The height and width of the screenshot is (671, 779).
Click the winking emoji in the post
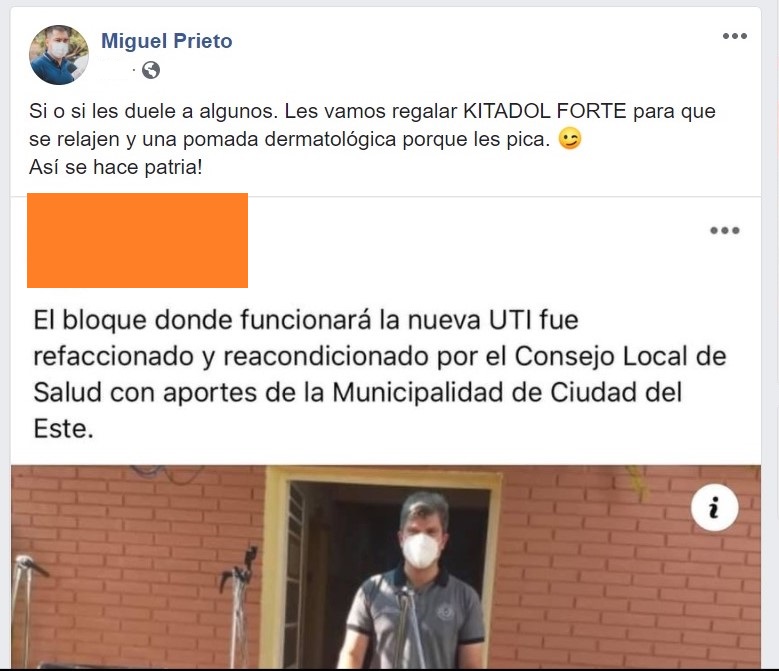click(570, 139)
